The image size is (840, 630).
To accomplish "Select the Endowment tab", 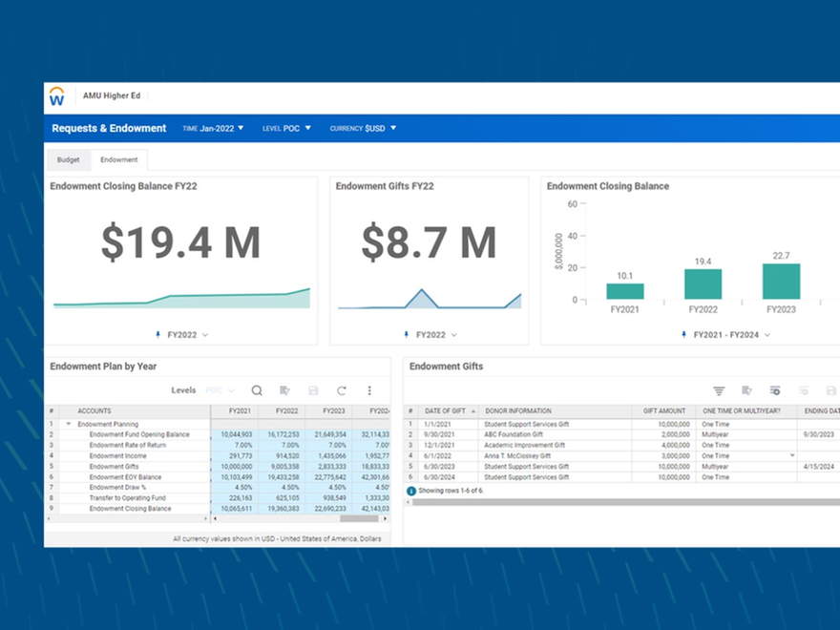I will tap(119, 159).
